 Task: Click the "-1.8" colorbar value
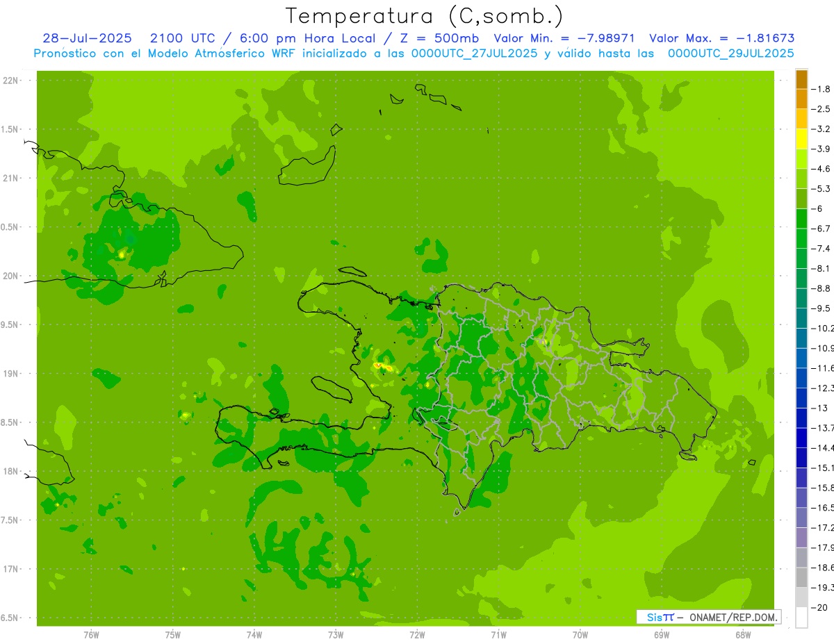(821, 89)
